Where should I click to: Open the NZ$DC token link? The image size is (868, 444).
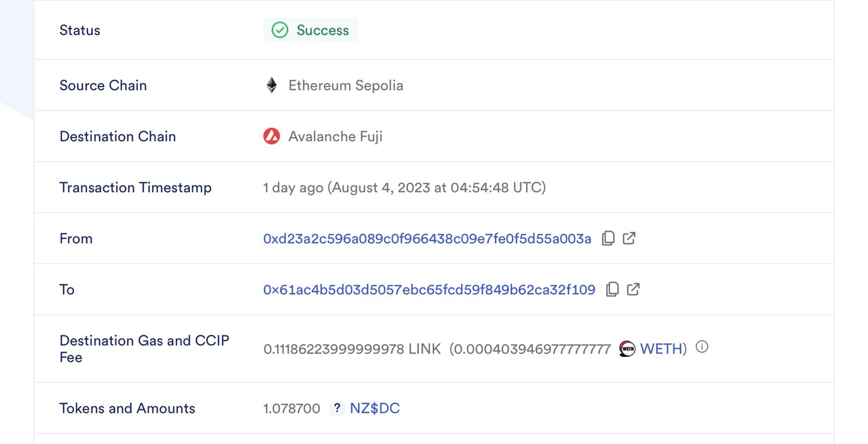[x=374, y=408]
